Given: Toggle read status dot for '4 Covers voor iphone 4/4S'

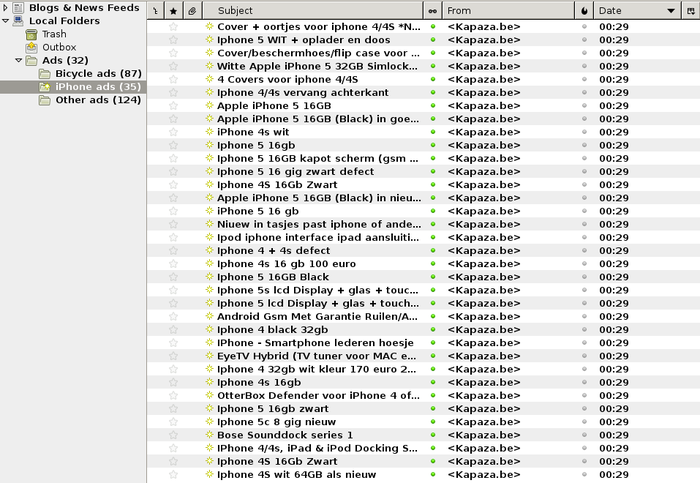Looking at the screenshot, I should pyautogui.click(x=433, y=79).
